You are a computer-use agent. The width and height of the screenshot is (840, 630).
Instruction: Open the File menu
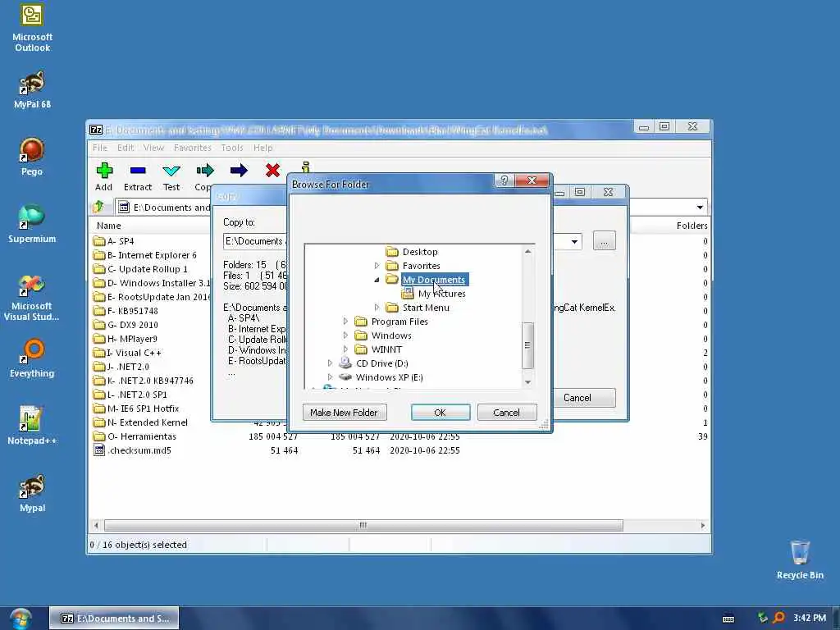(99, 148)
